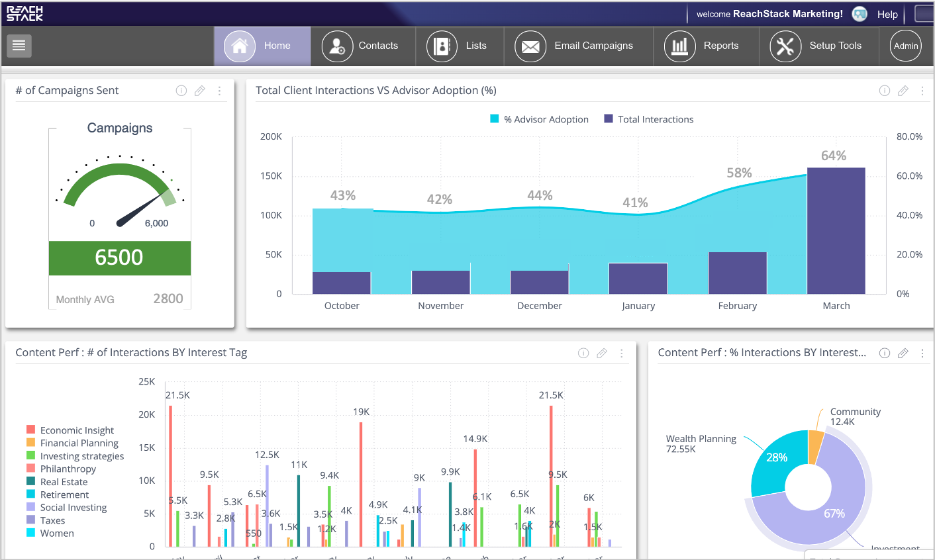Toggle the % Advisor Adoption legend series
This screenshot has height=560, width=935.
pos(539,119)
